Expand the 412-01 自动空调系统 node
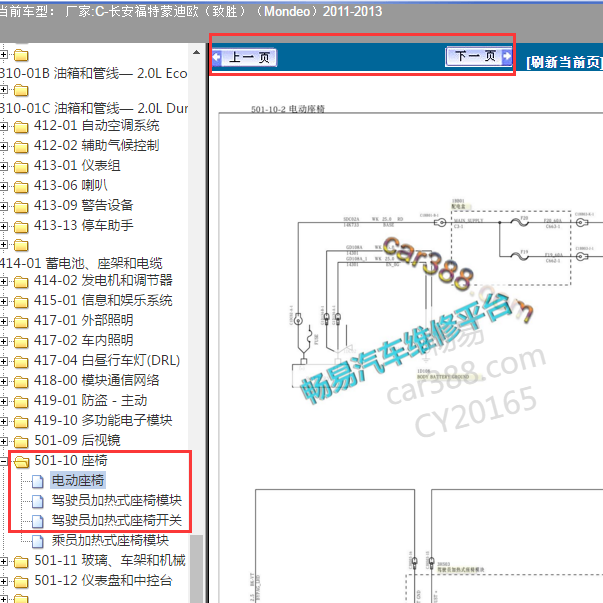The height and width of the screenshot is (603, 603). coord(3,126)
